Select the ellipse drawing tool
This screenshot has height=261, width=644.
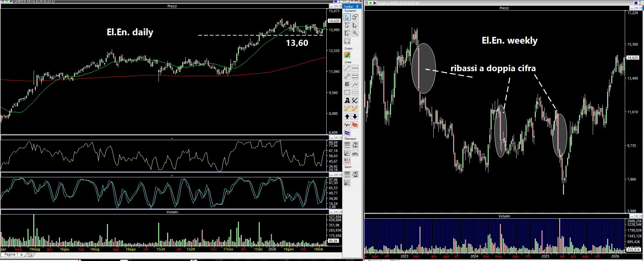[x=355, y=92]
